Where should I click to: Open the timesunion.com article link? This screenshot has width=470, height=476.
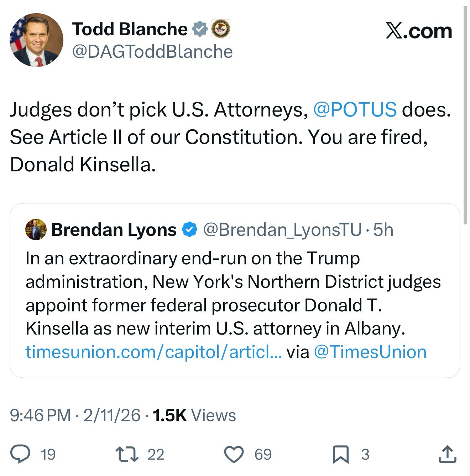(153, 352)
